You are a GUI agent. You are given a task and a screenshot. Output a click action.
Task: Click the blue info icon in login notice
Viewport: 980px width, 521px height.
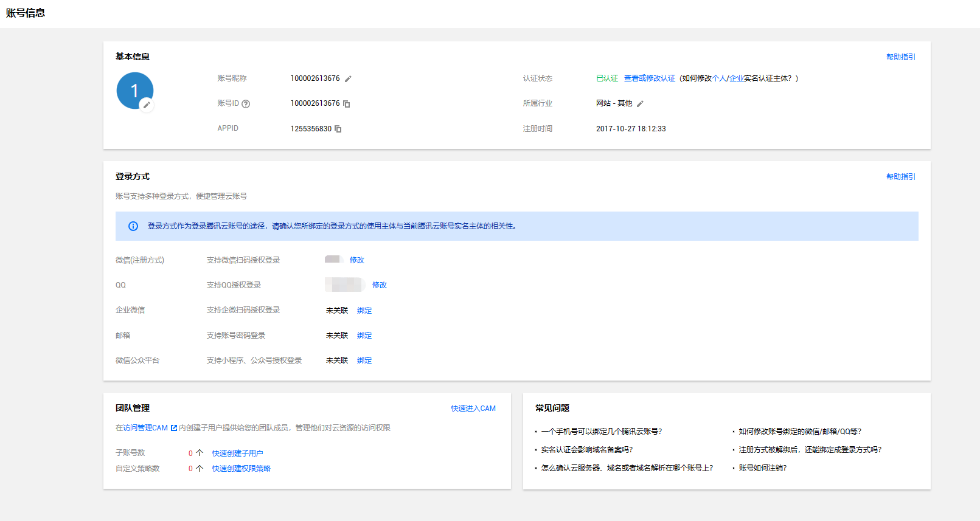coord(133,226)
